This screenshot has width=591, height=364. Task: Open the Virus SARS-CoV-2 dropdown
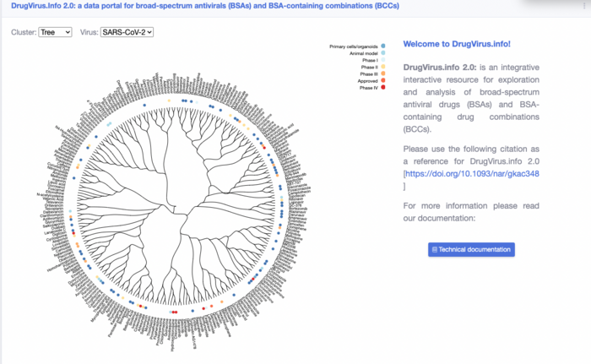tap(127, 32)
